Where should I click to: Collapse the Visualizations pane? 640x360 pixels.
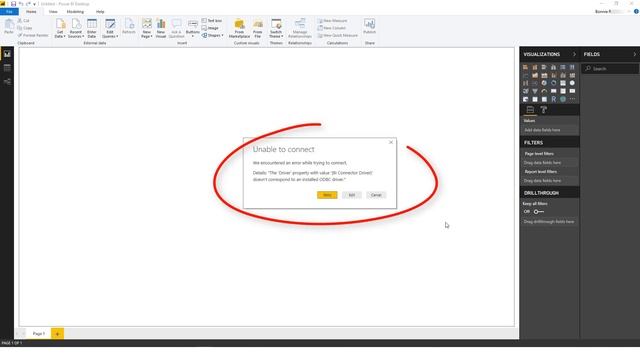[574, 54]
